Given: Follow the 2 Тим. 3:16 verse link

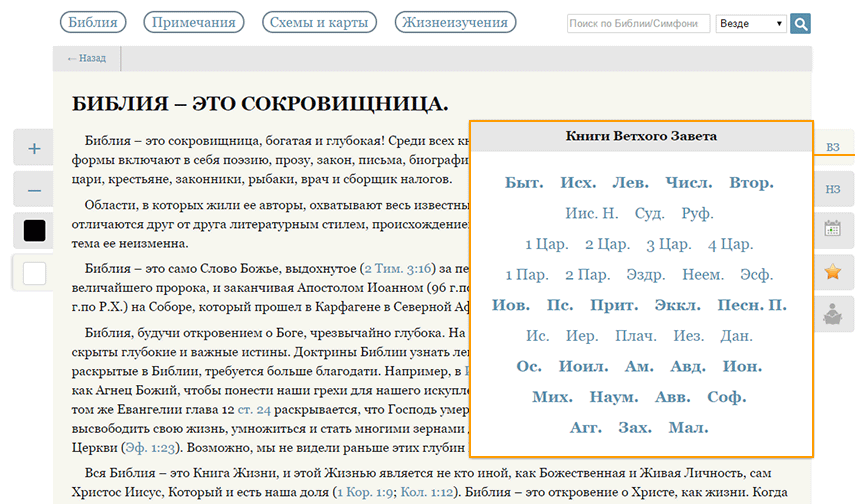Looking at the screenshot, I should 397,269.
